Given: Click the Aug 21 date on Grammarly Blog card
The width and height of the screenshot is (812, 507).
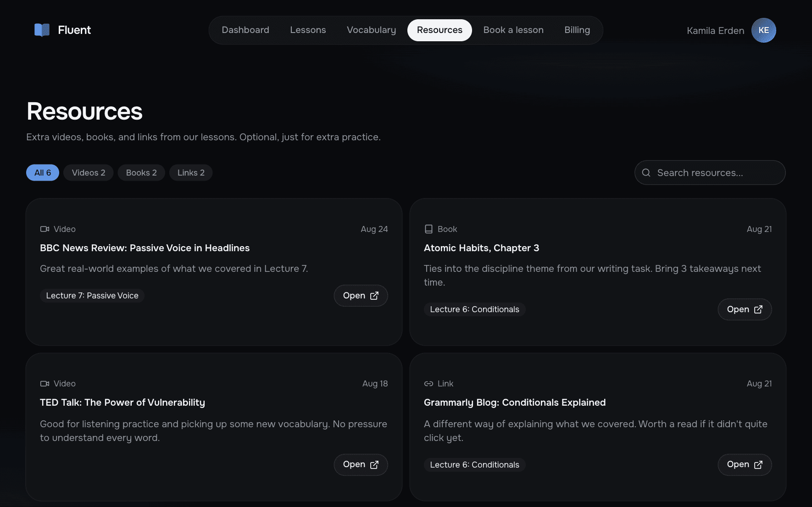Looking at the screenshot, I should pos(759,384).
